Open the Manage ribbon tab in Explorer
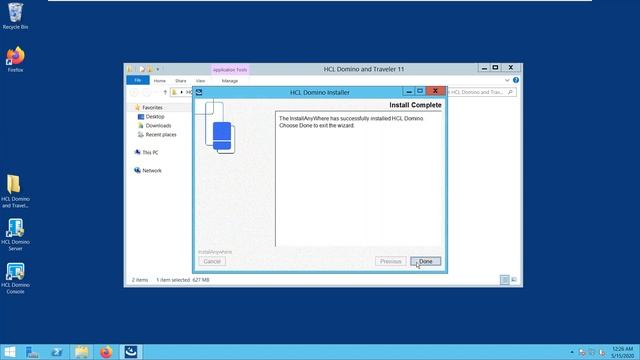 [230, 81]
